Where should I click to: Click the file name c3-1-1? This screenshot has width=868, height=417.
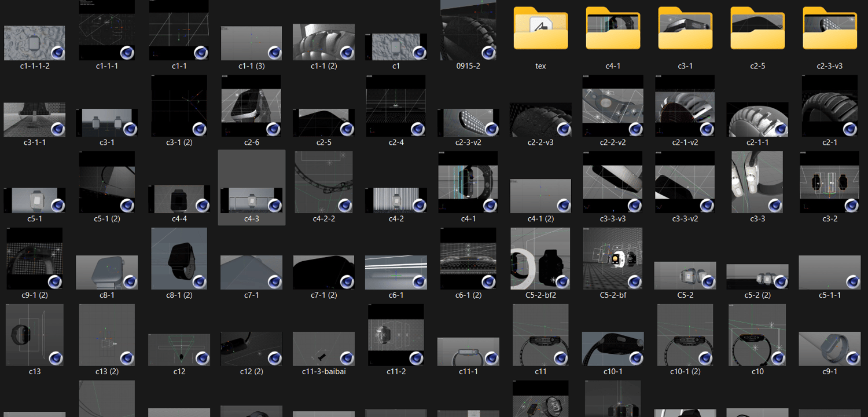[x=35, y=142]
